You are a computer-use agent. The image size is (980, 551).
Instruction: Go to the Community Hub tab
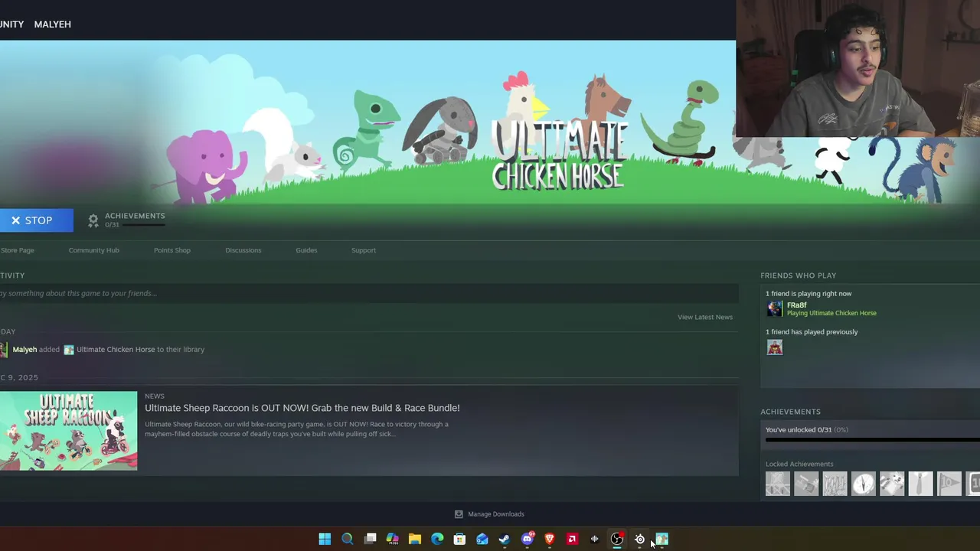[x=93, y=250]
